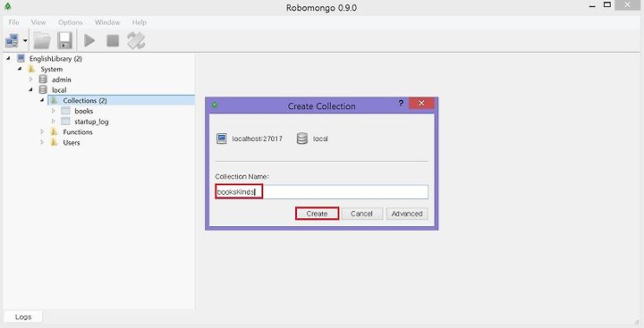
Task: Click the Advanced button in dialog
Action: click(407, 214)
